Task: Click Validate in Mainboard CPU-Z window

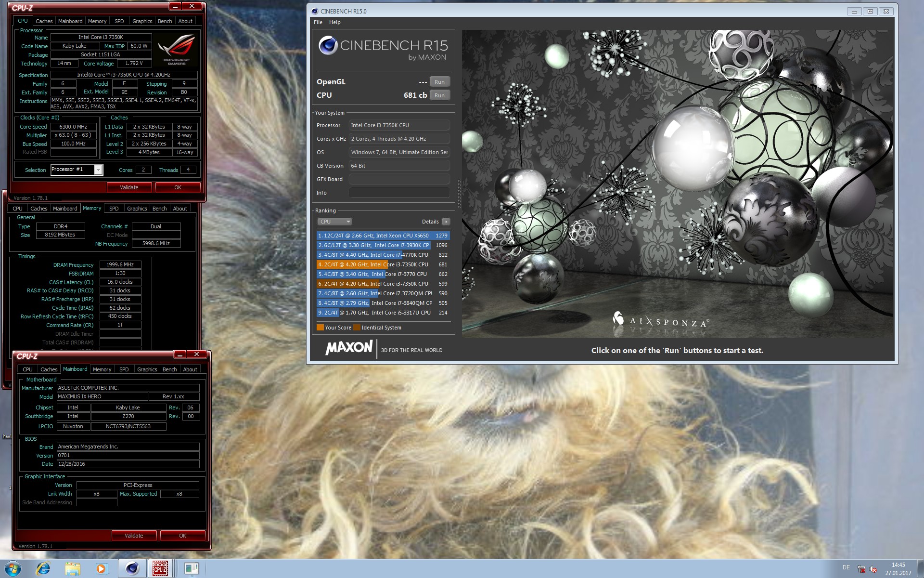Action: [134, 536]
